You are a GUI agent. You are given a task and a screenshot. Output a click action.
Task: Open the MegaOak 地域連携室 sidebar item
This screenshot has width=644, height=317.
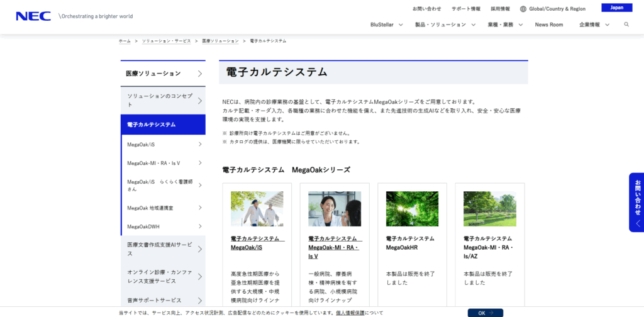point(163,208)
